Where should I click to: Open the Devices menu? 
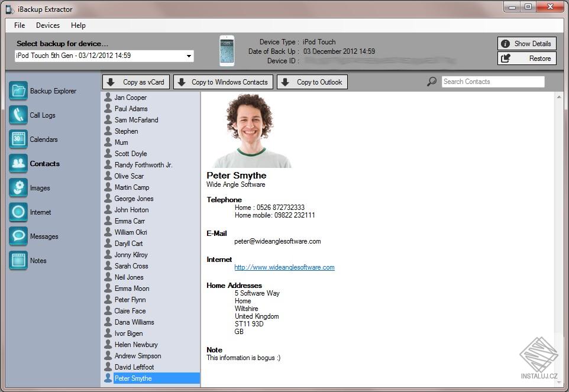(47, 25)
